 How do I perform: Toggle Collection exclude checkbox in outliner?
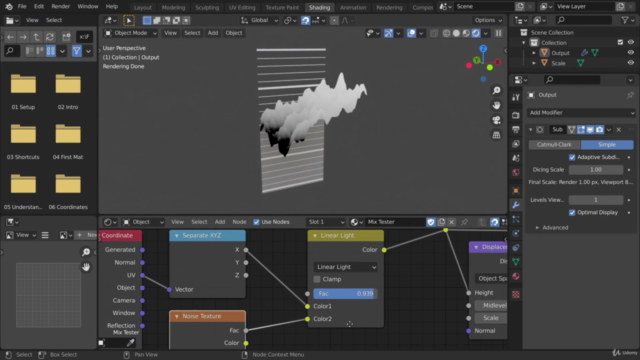coord(620,42)
